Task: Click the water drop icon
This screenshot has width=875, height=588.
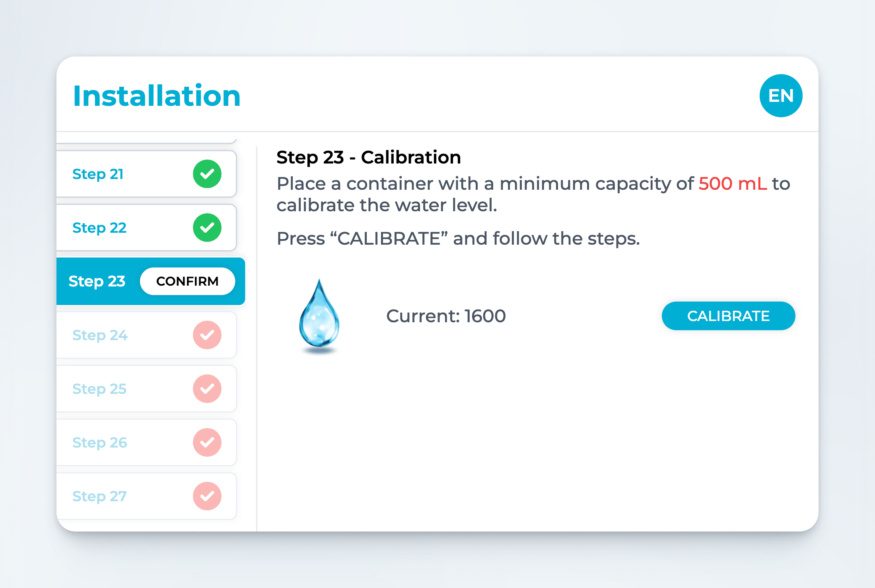Action: click(319, 314)
